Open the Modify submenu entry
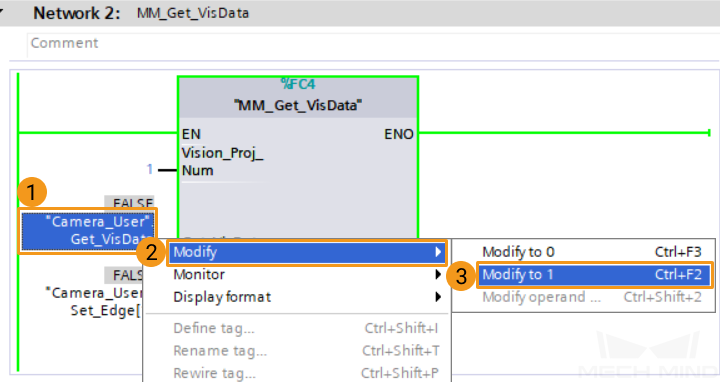The width and height of the screenshot is (720, 382). [307, 252]
